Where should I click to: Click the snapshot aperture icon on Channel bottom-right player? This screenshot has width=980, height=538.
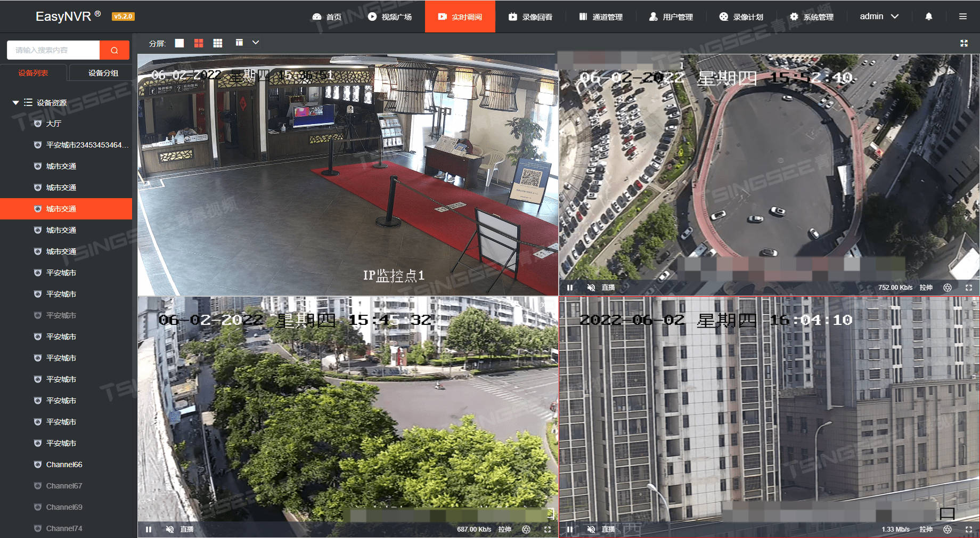click(948, 529)
